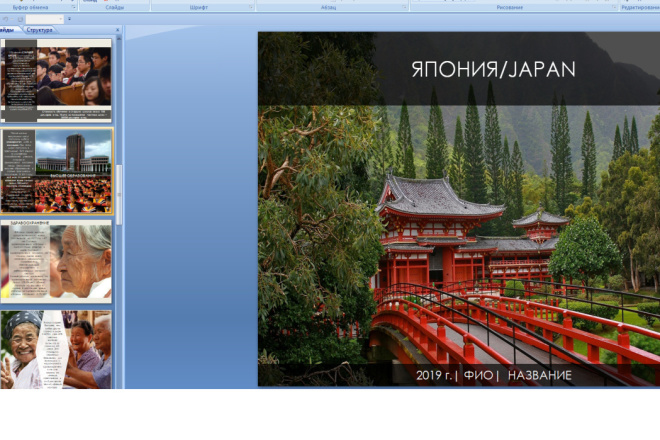The height and width of the screenshot is (440, 660).
Task: Click the thumbnail pane scroll-up arrow
Action: pyautogui.click(x=119, y=38)
